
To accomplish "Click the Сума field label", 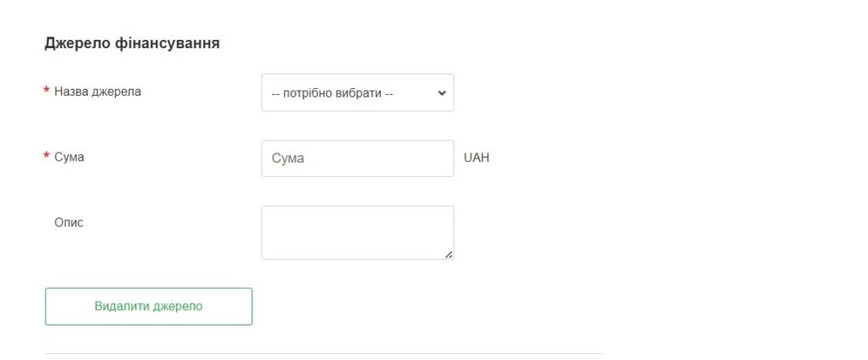I will (70, 157).
